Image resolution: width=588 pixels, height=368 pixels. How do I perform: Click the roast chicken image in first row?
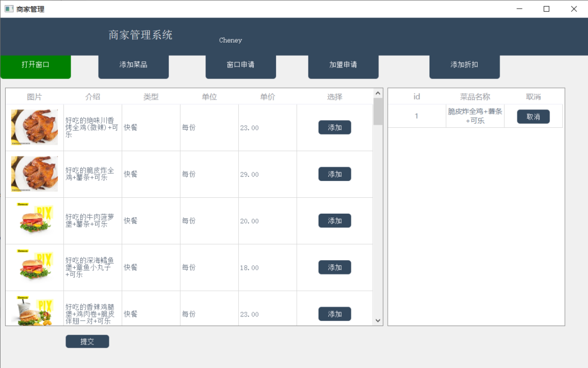[35, 127]
